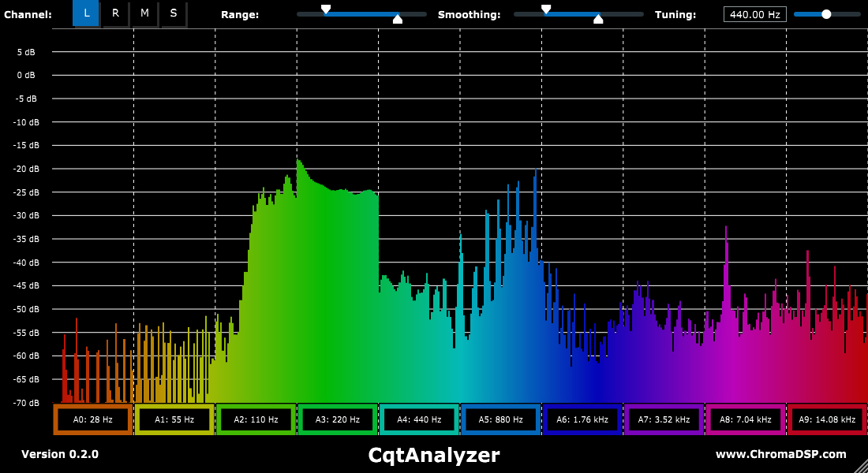Click the A6: 1.76 kHz octave label
Image resolution: width=868 pixels, height=473 pixels.
click(x=582, y=419)
